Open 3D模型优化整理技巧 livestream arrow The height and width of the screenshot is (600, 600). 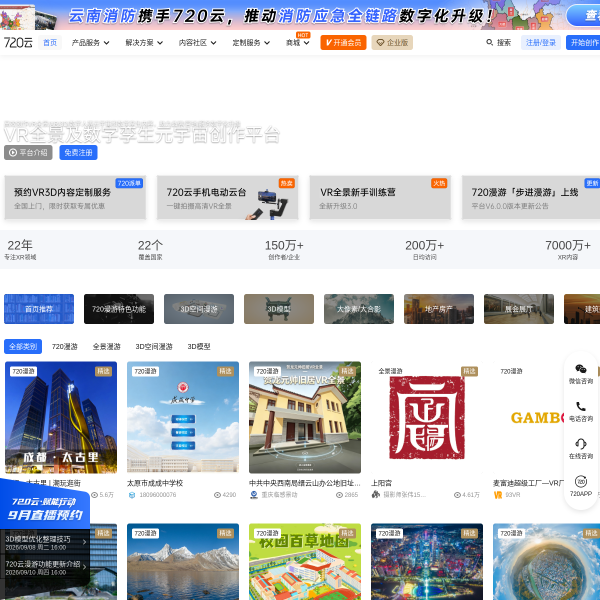(x=85, y=542)
